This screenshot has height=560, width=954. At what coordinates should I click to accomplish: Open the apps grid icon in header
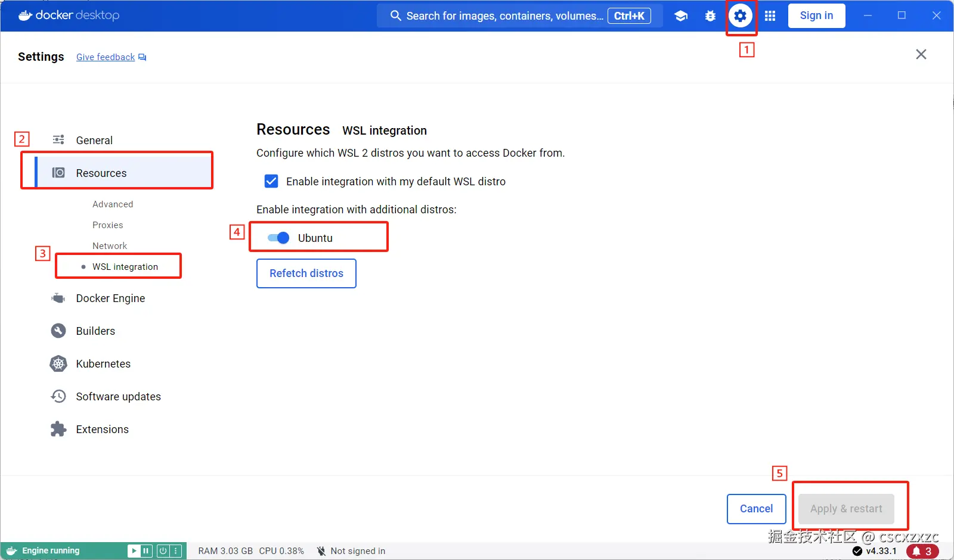pyautogui.click(x=770, y=16)
